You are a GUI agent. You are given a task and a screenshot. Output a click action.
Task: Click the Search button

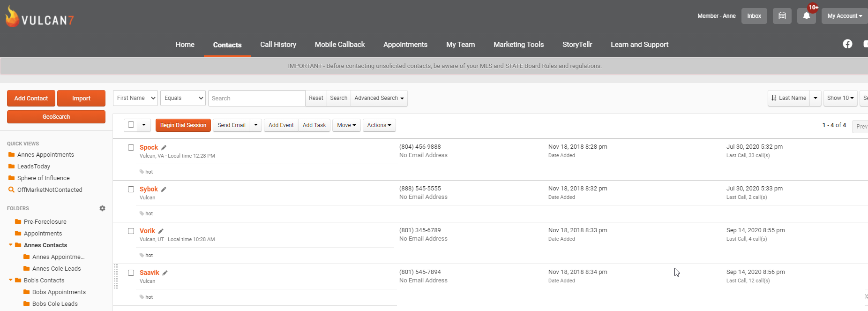tap(339, 98)
